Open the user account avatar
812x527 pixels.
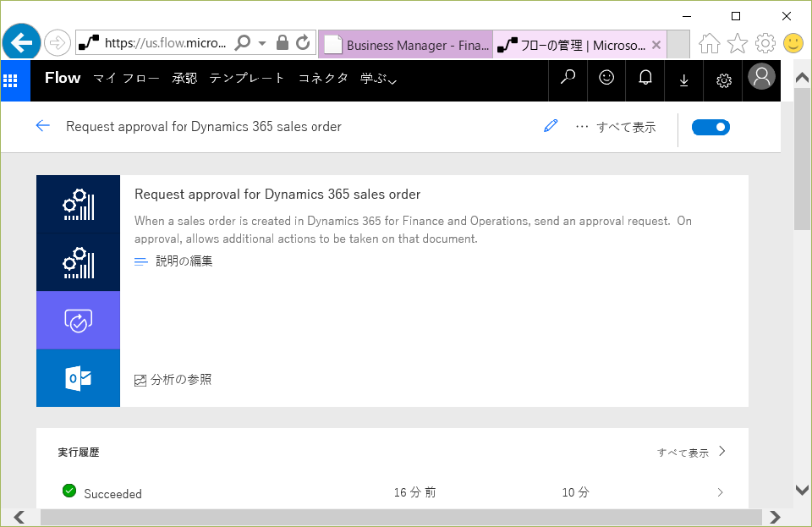coord(761,77)
